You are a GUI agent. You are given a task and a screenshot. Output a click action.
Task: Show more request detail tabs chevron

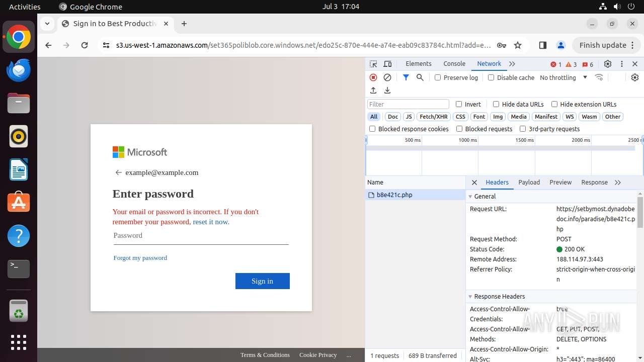click(618, 183)
